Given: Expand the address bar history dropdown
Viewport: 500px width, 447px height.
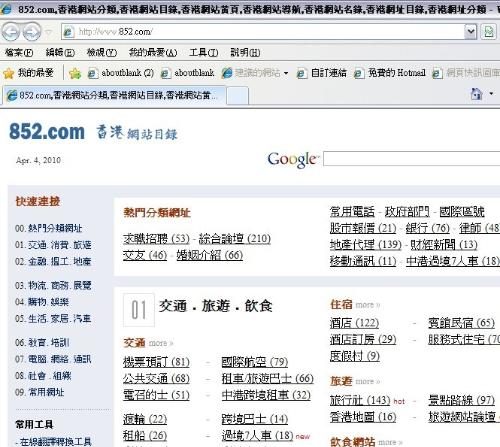Looking at the screenshot, I should coord(471,32).
